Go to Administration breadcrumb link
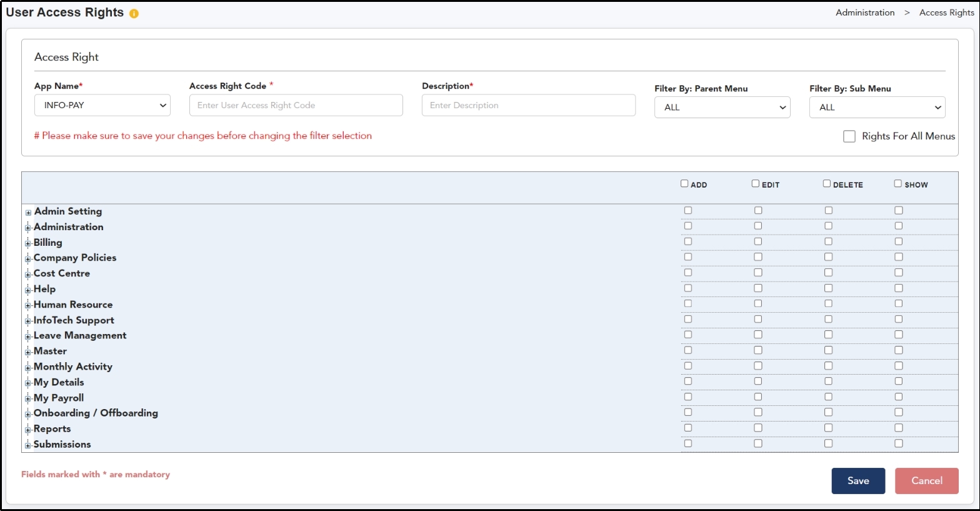 pyautogui.click(x=865, y=13)
